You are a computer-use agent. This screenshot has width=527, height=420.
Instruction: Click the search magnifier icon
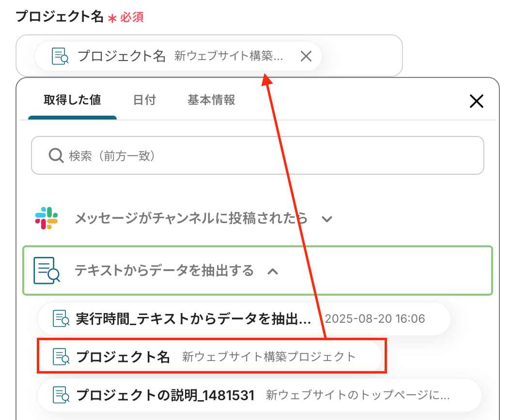coord(56,156)
